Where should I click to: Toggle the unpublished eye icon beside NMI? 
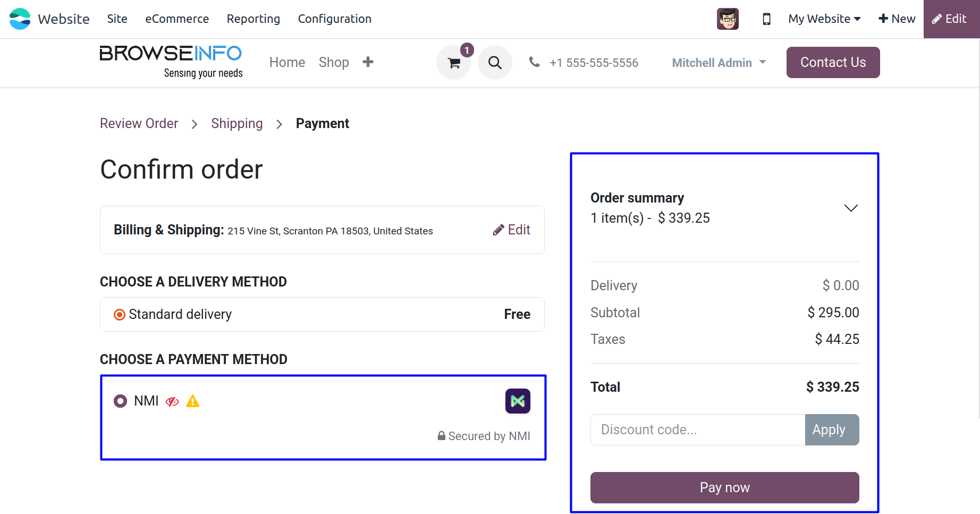(x=172, y=401)
